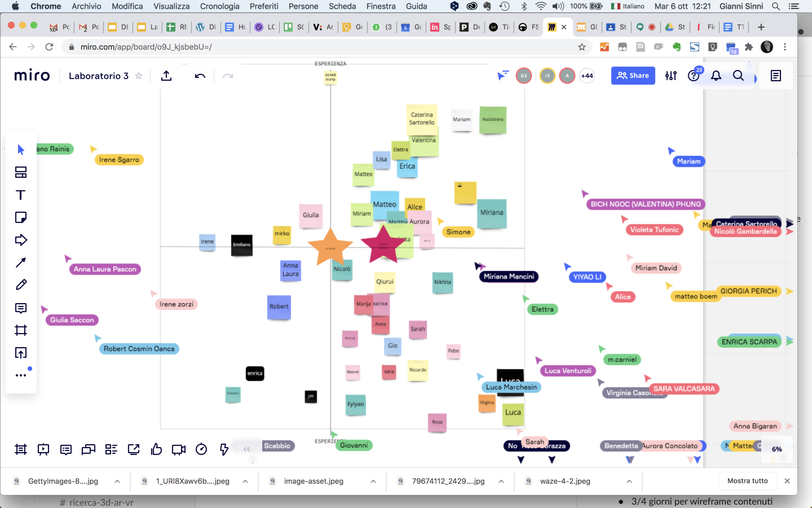
Task: Collapse bottom toolbar with double chevron
Action: pyautogui.click(x=247, y=449)
